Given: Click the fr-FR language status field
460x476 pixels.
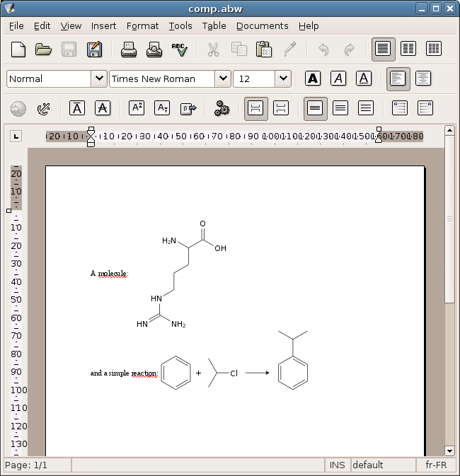Looking at the screenshot, I should point(436,465).
